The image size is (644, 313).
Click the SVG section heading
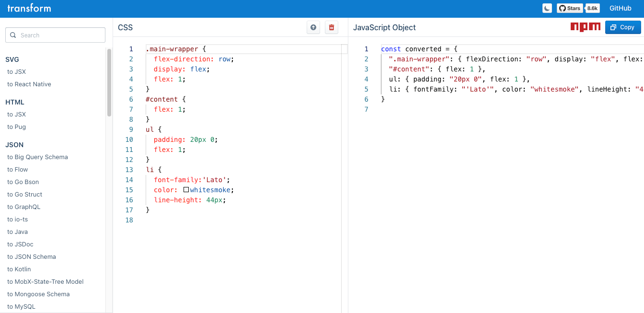[x=12, y=59]
